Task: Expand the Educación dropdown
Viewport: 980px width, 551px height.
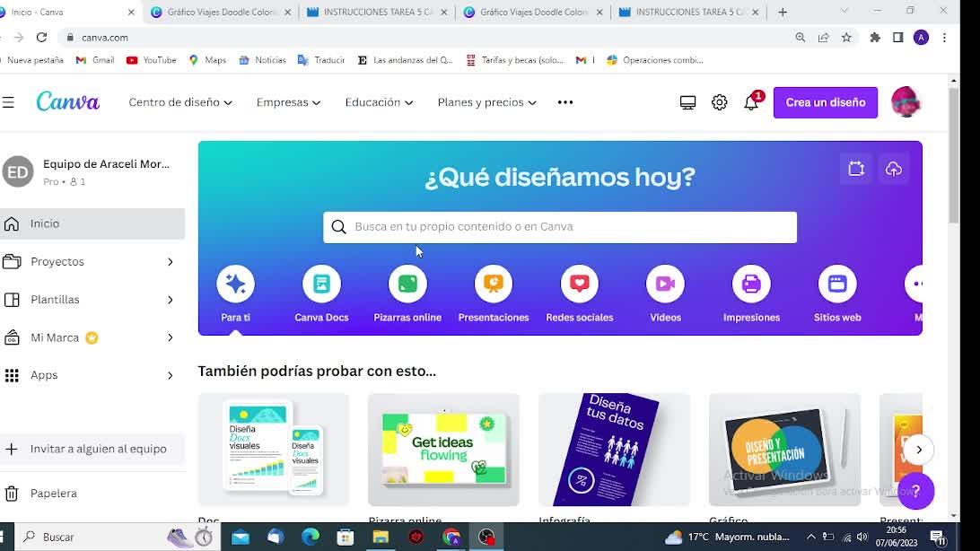Action: click(379, 102)
